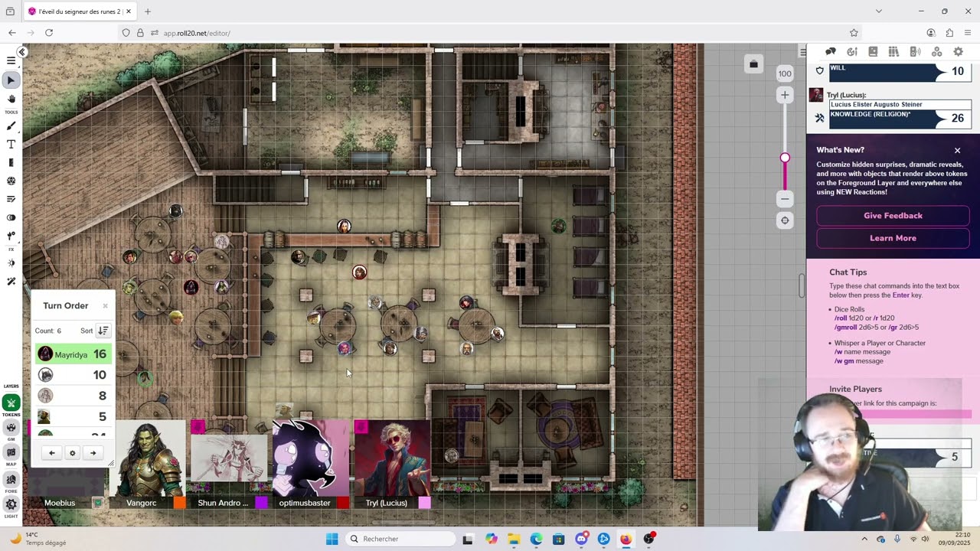Open the Turn Order Sort menu
980x551 pixels.
click(103, 331)
